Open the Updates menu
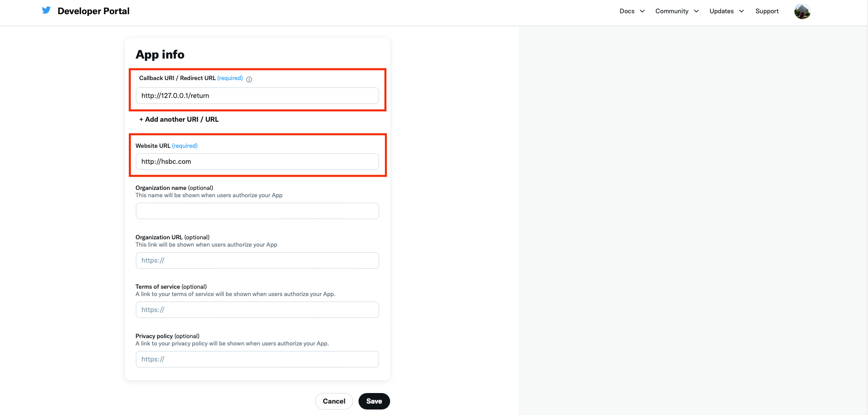868x415 pixels. click(721, 11)
